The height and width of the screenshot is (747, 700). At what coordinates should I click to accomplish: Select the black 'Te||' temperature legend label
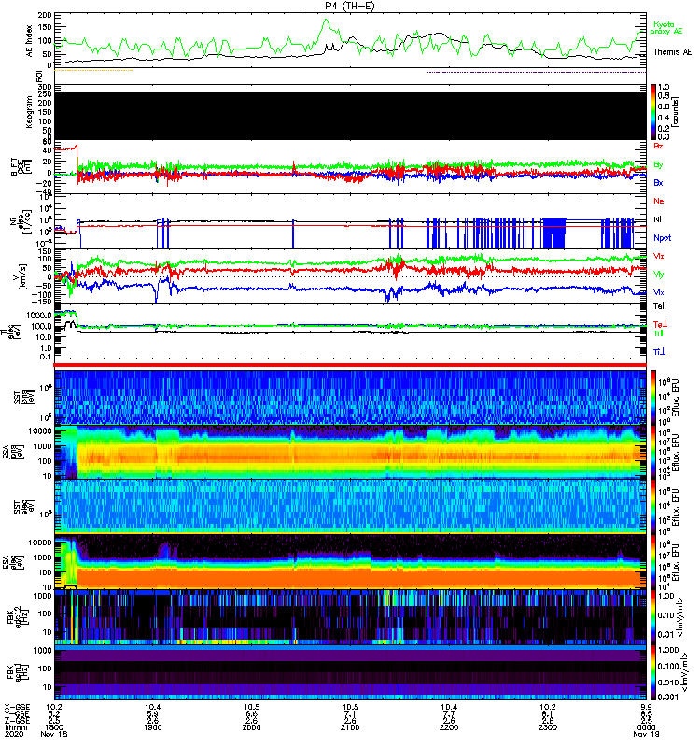(660, 306)
